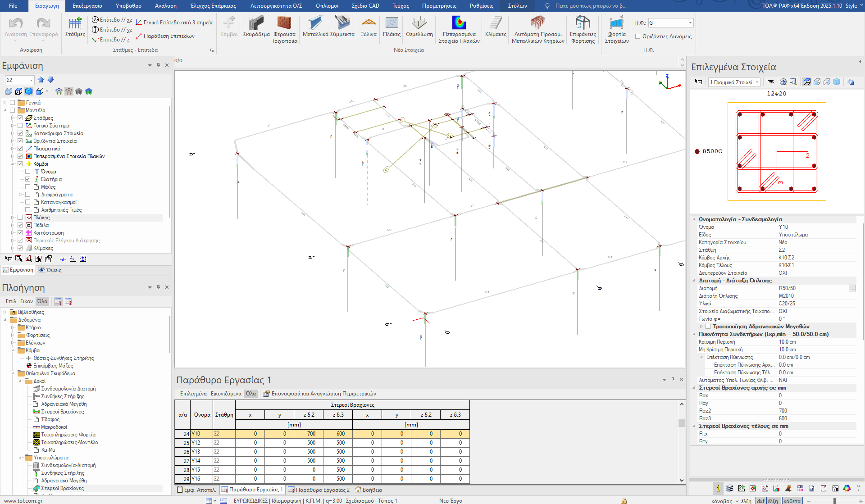The image size is (865, 504).
Task: Expand the Κτήριο tree node
Action: (13, 327)
